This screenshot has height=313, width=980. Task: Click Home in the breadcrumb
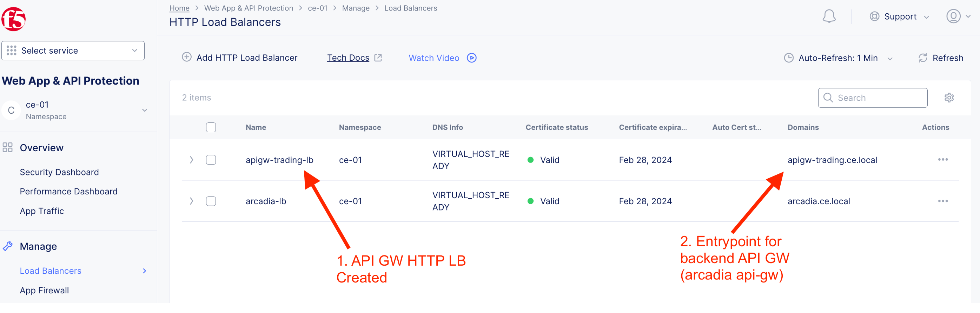point(179,8)
